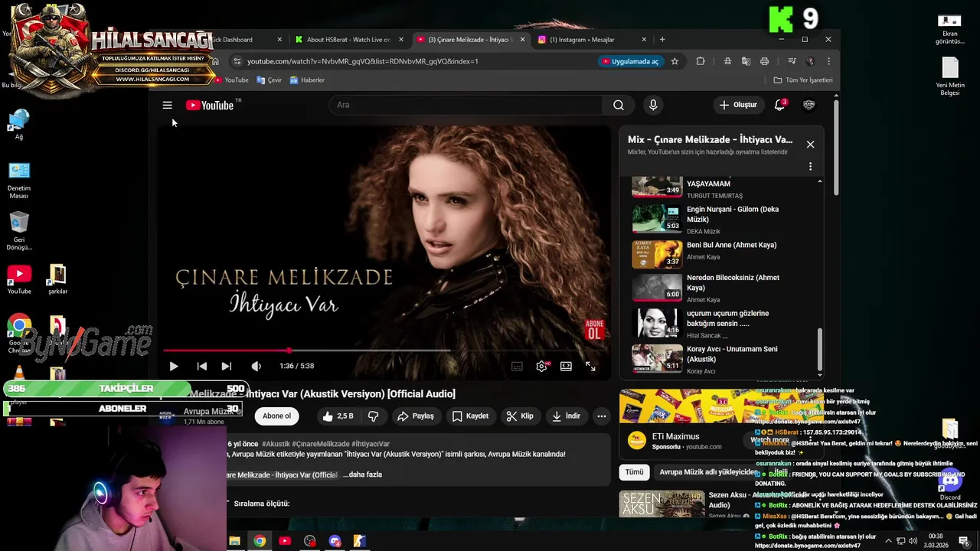Open Mix playlist three-dot options
The height and width of the screenshot is (551, 980).
(x=810, y=166)
